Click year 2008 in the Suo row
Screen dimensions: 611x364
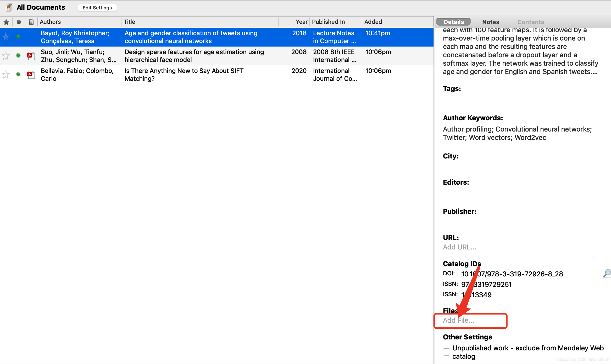pos(299,52)
